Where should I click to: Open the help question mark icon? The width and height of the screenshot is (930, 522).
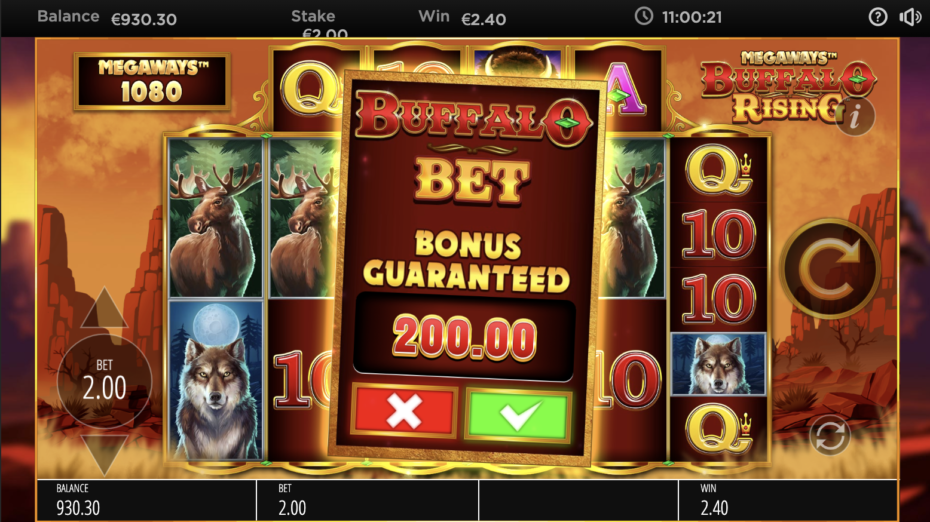click(878, 17)
